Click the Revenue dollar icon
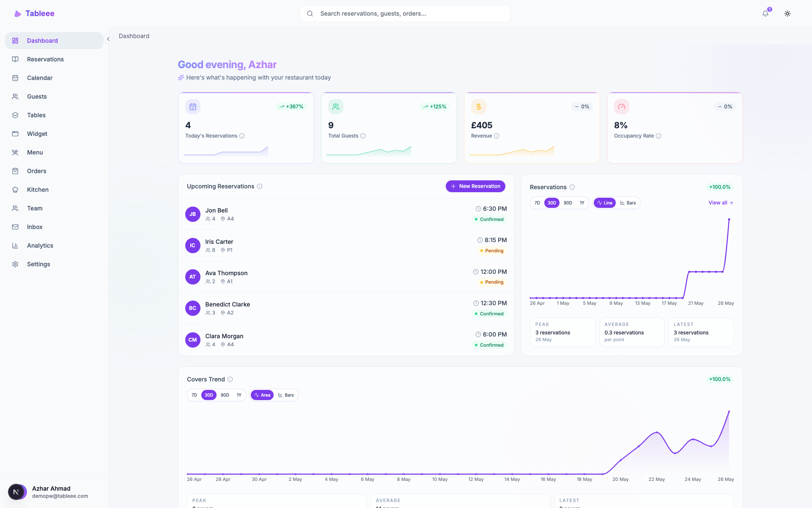Screen dimensions: 812x508 click(x=479, y=107)
